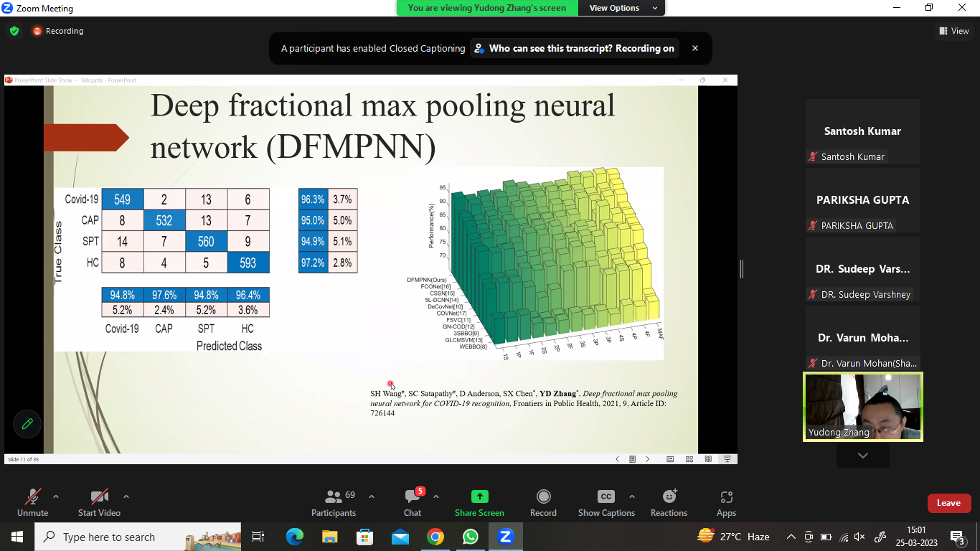
Task: Open the Apps icon in toolbar
Action: [726, 497]
